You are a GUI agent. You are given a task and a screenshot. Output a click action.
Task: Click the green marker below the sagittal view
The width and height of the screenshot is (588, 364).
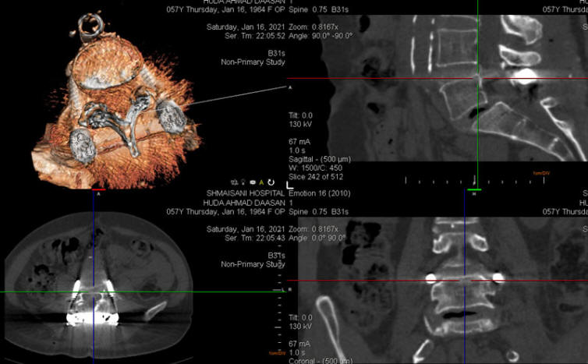(474, 189)
